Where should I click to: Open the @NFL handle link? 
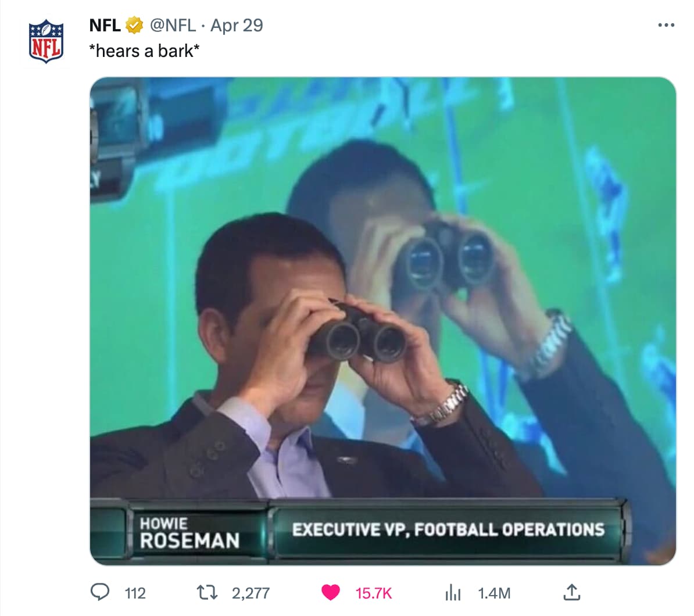[173, 25]
